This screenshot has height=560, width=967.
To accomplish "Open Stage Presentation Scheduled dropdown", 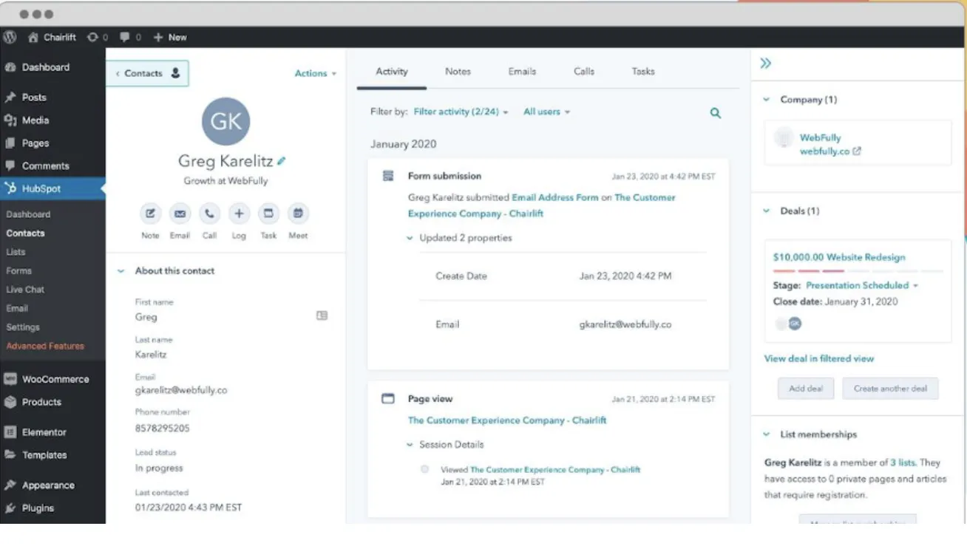I will [x=862, y=285].
